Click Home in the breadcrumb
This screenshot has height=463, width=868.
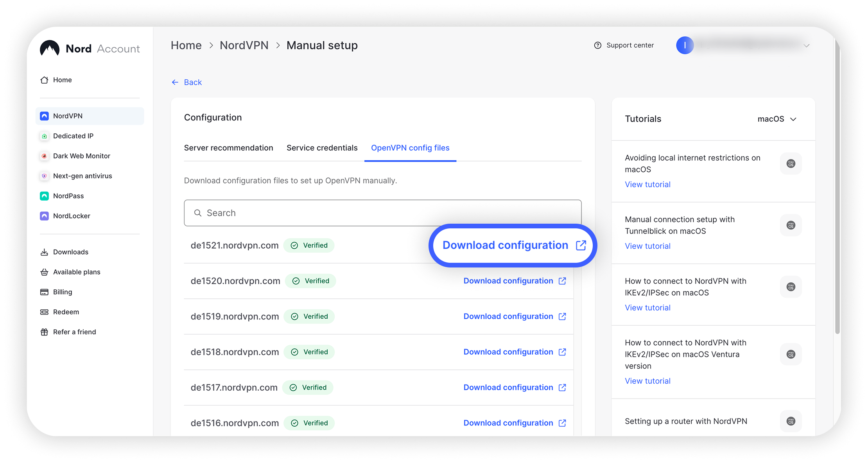(x=186, y=45)
